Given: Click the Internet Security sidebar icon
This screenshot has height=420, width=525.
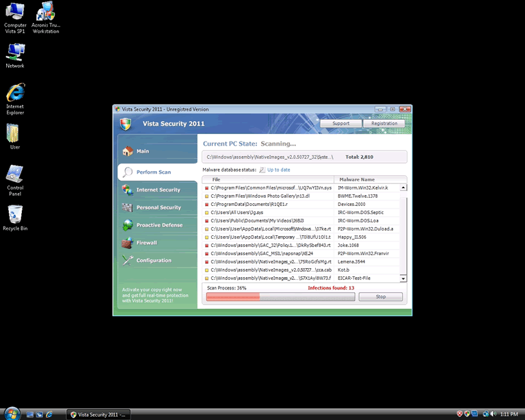Looking at the screenshot, I should (x=127, y=189).
